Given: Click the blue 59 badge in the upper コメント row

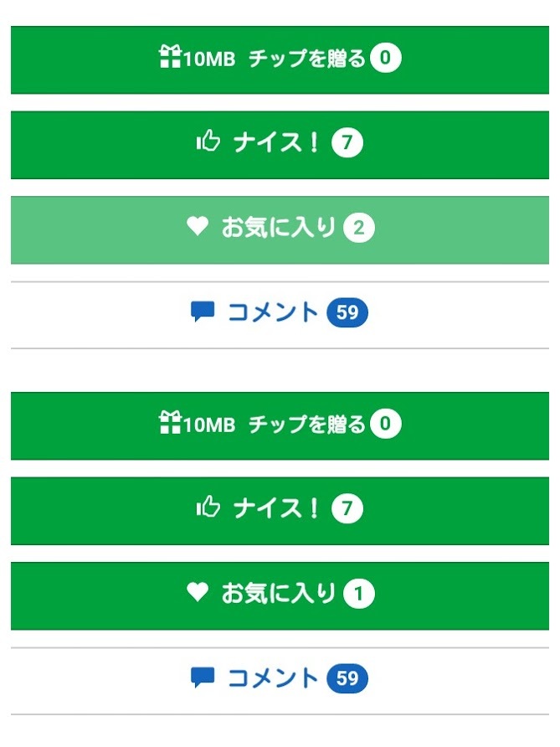Looking at the screenshot, I should click(347, 313).
